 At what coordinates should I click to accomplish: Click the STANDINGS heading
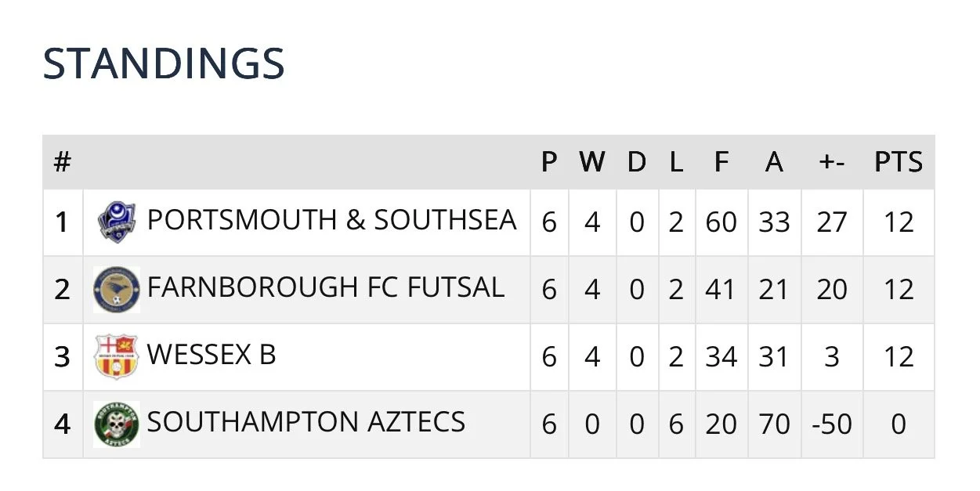(163, 64)
